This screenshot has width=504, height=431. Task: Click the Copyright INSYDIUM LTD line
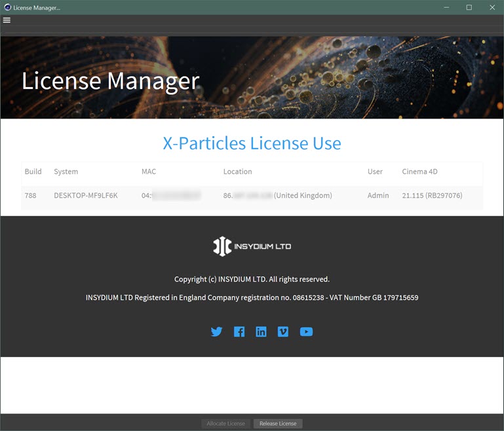[x=252, y=279]
